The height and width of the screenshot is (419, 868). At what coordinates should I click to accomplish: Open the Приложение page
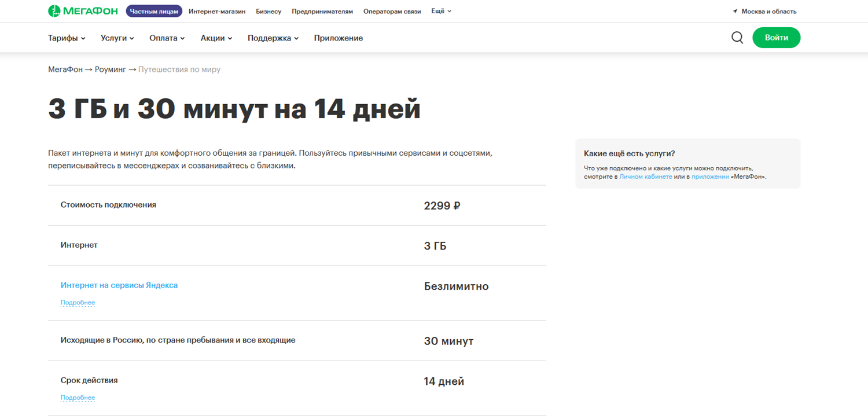[x=339, y=38]
